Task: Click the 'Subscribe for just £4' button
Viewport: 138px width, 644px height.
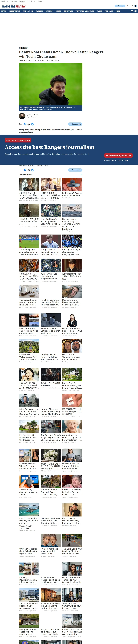Action: [118, 156]
